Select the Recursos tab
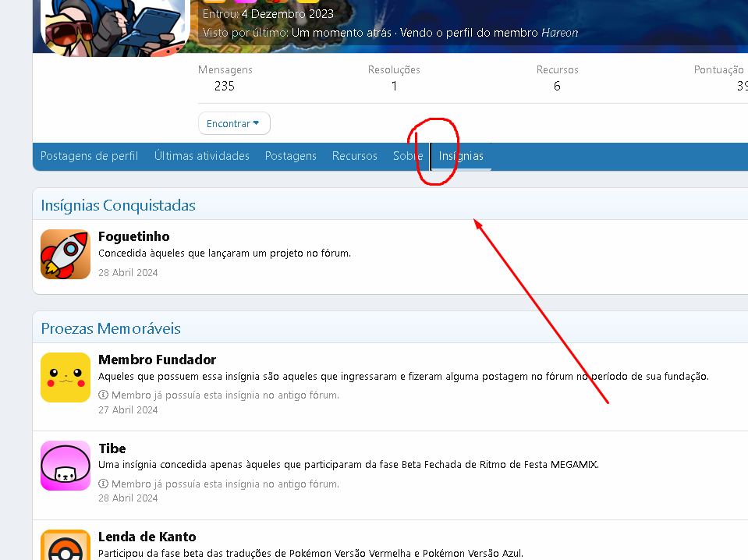The image size is (748, 560). point(355,156)
